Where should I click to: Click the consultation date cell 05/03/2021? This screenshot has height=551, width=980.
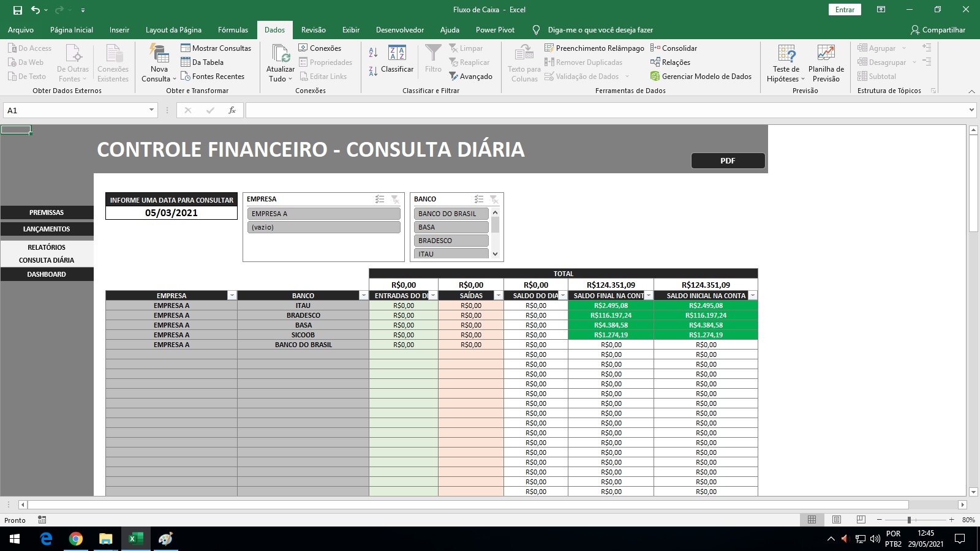(x=171, y=213)
